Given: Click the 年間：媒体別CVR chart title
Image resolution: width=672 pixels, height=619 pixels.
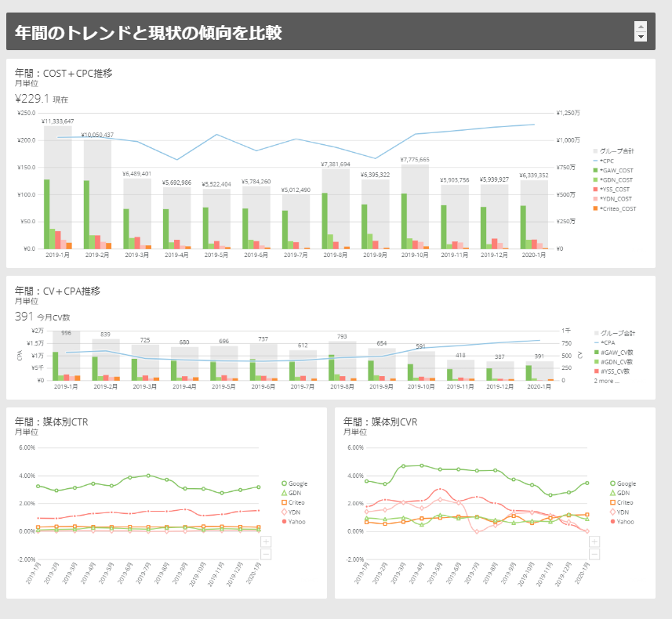Looking at the screenshot, I should pyautogui.click(x=381, y=421).
